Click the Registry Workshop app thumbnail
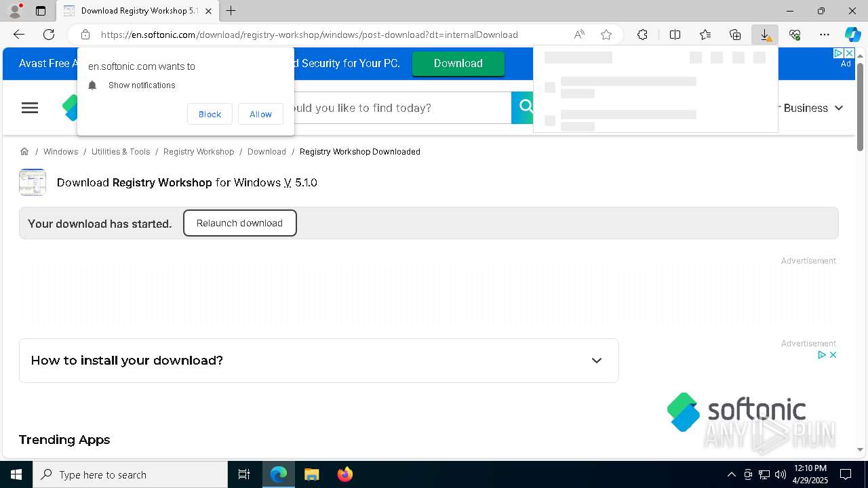Viewport: 868px width, 488px height. (33, 182)
